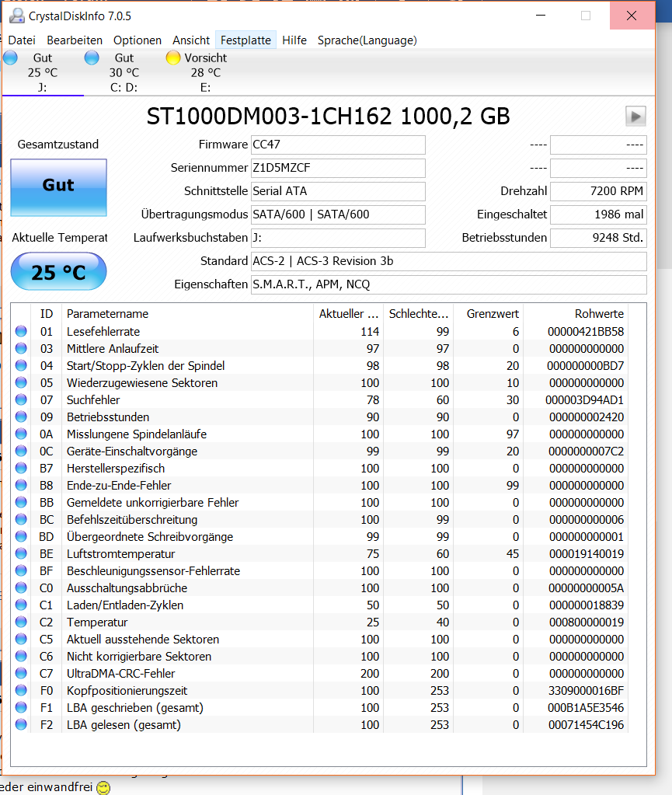Click the ID column header

(x=46, y=314)
